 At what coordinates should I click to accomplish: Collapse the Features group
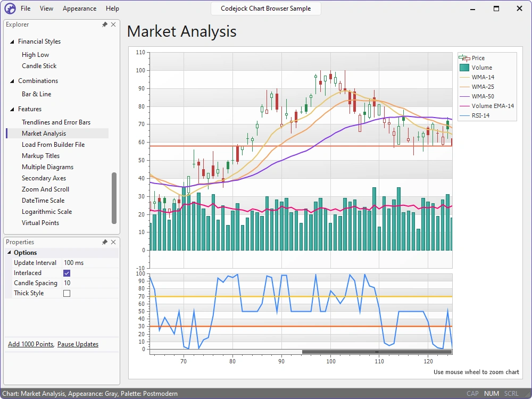12,109
